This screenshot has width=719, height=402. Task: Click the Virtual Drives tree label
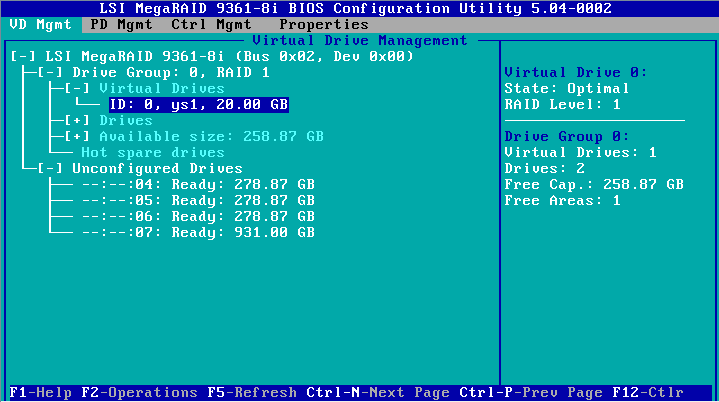pos(162,88)
